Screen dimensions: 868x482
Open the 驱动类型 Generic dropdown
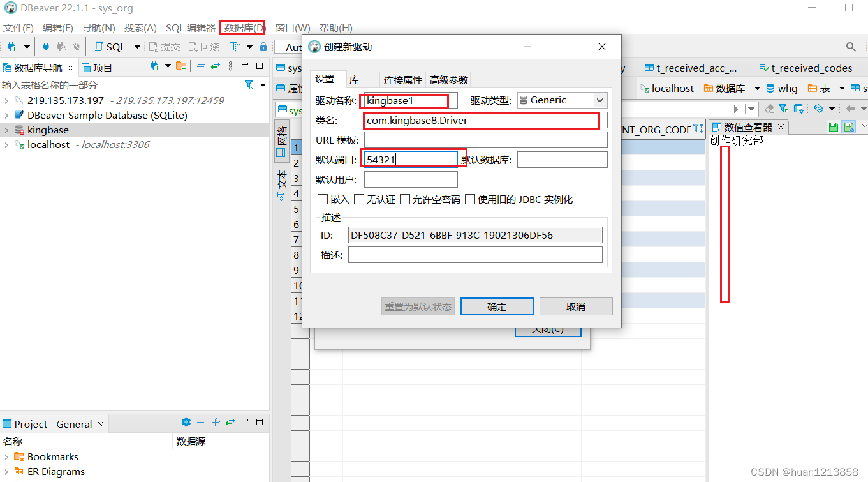[600, 100]
